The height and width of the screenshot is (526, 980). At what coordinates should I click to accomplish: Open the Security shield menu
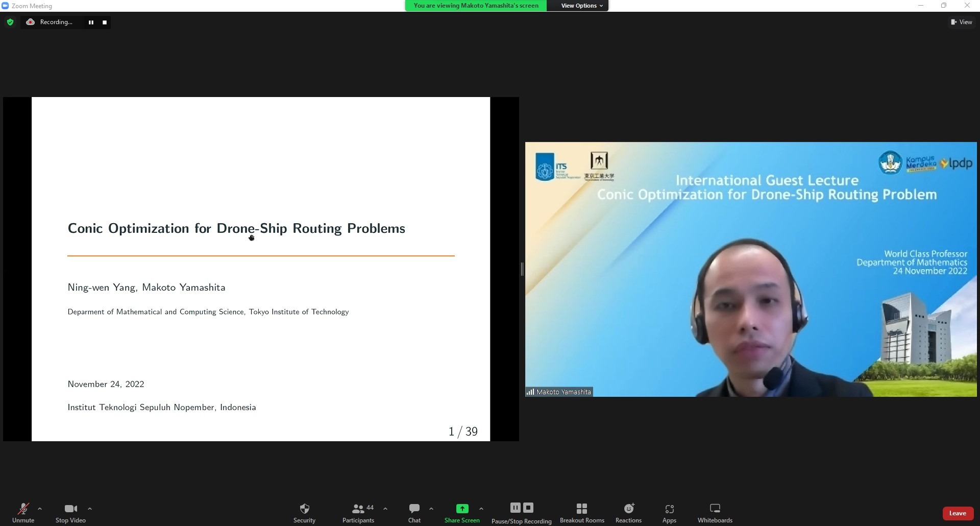tap(304, 513)
